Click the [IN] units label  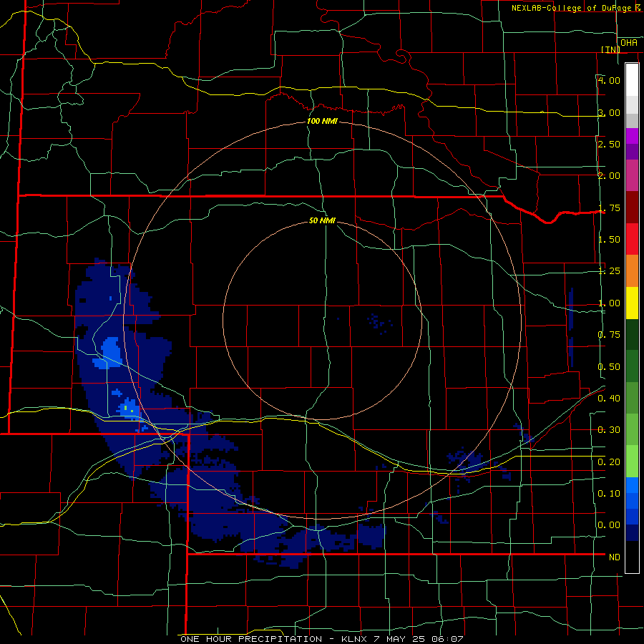pos(611,49)
